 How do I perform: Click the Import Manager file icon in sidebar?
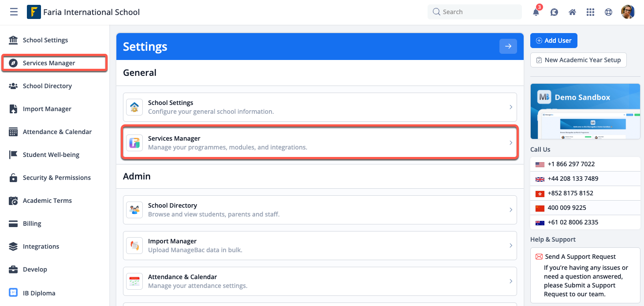point(13,109)
